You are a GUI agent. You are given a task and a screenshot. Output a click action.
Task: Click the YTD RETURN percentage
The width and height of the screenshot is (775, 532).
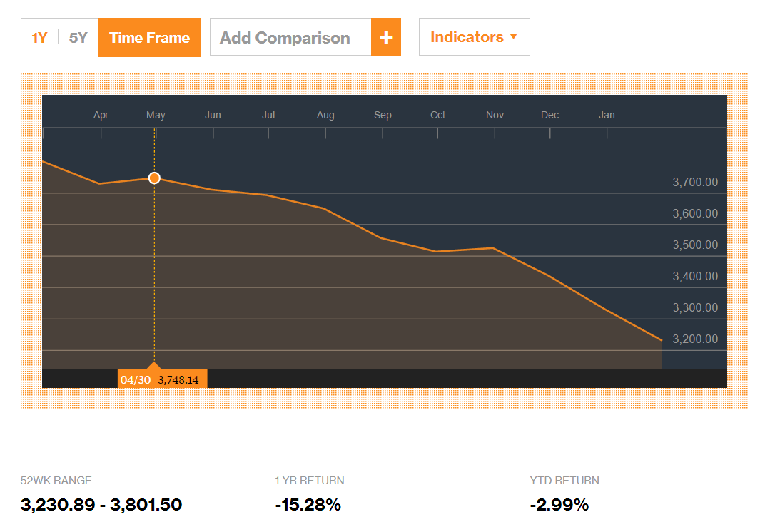(559, 505)
